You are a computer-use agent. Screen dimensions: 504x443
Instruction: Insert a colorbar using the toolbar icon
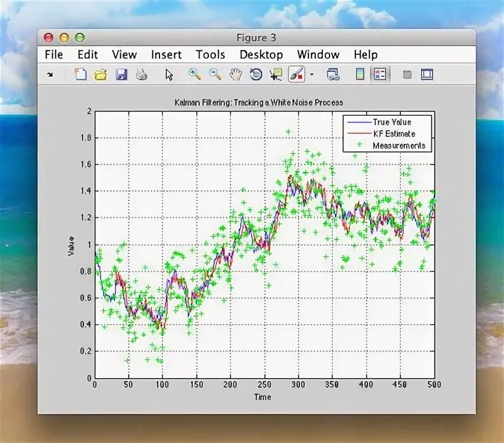360,74
